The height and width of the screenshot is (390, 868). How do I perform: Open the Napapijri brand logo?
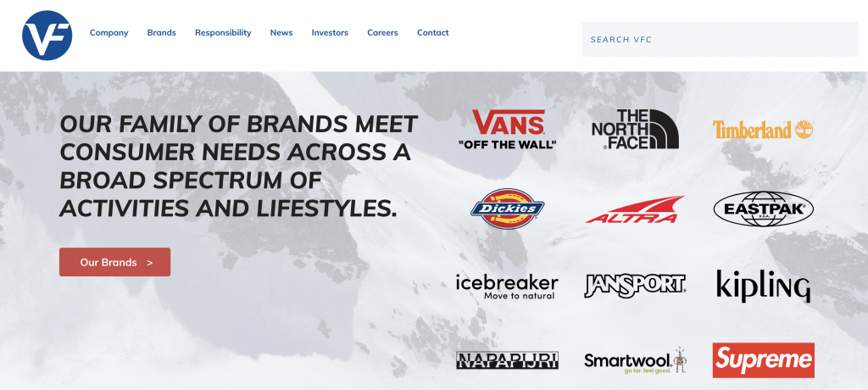[x=507, y=360]
